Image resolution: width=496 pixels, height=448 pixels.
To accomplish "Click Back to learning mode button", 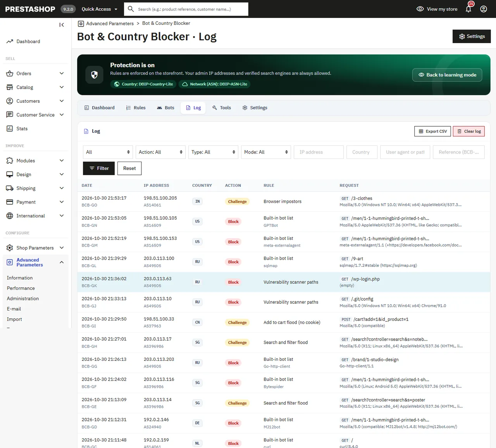I will (x=447, y=75).
